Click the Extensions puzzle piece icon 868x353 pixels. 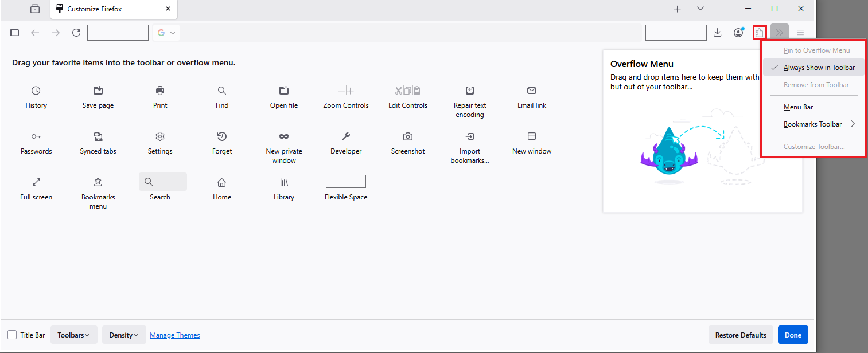click(760, 33)
